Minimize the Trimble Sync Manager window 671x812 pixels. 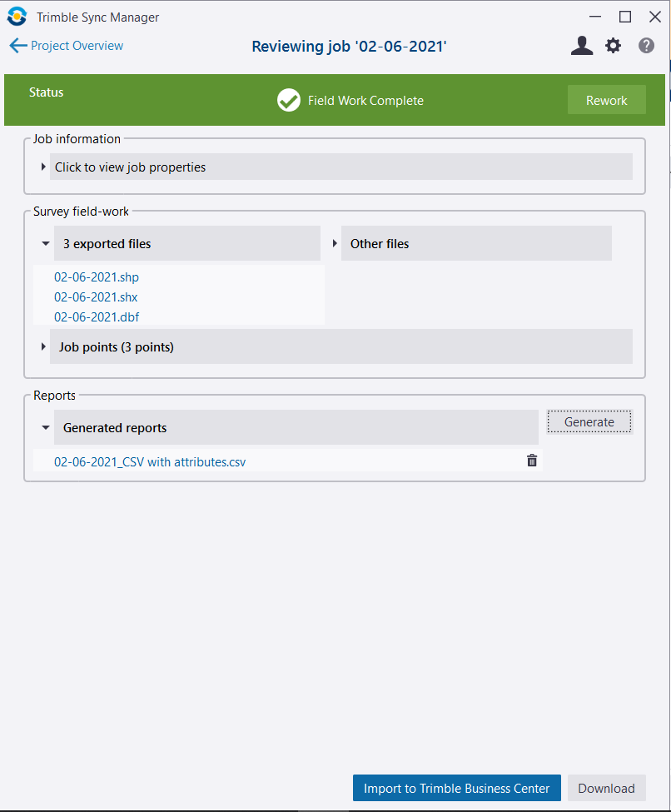[x=595, y=17]
